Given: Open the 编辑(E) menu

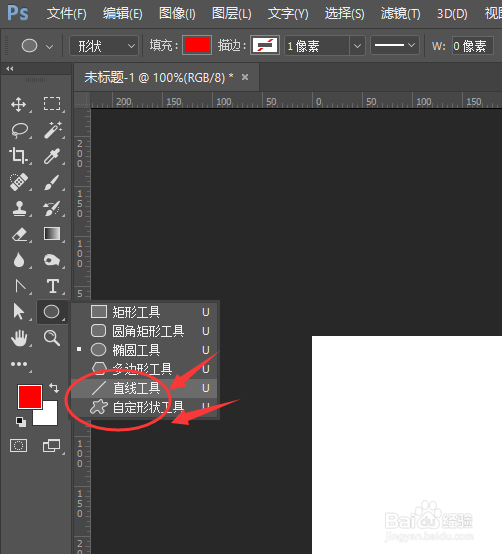Looking at the screenshot, I should [123, 14].
